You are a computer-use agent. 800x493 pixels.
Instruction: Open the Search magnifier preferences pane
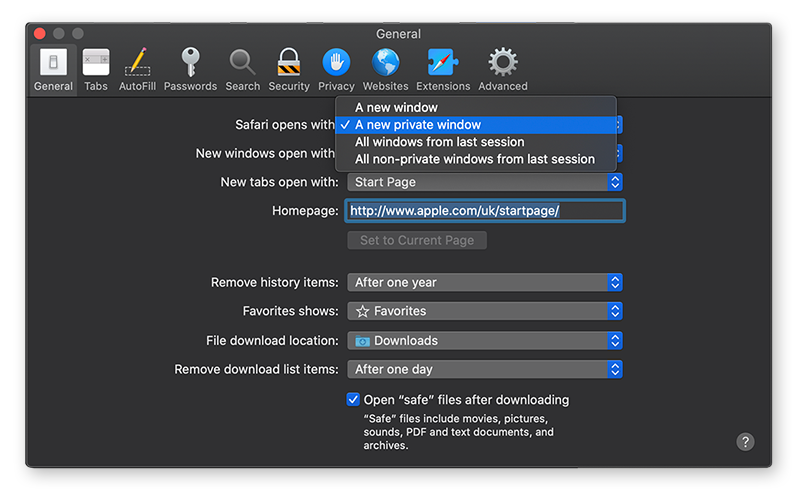point(243,70)
